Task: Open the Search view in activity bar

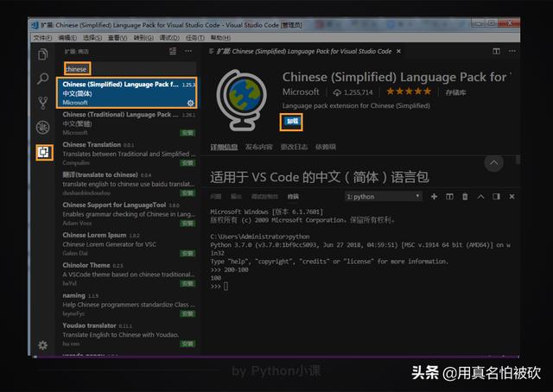Action: pos(42,79)
